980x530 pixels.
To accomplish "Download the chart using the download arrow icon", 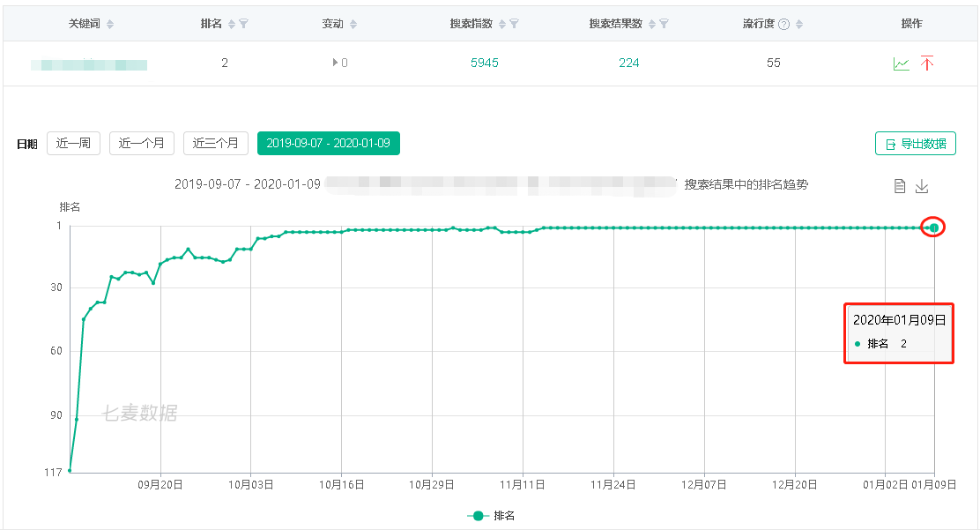I will click(x=922, y=185).
